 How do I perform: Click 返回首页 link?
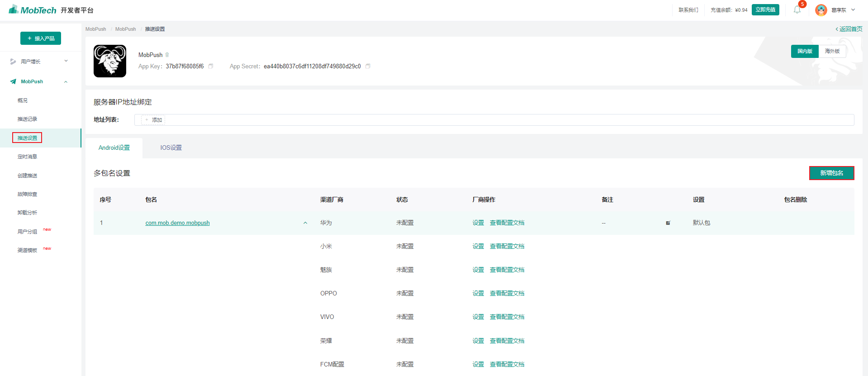849,29
